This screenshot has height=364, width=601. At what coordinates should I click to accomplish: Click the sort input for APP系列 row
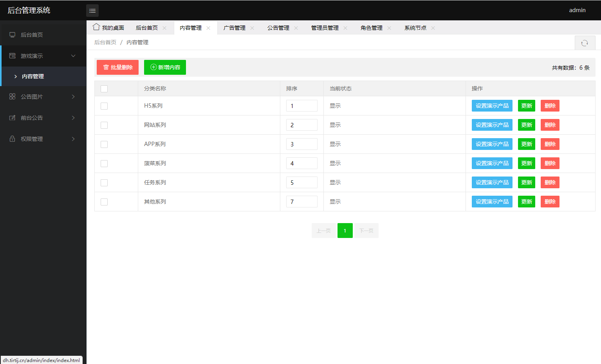coord(301,144)
